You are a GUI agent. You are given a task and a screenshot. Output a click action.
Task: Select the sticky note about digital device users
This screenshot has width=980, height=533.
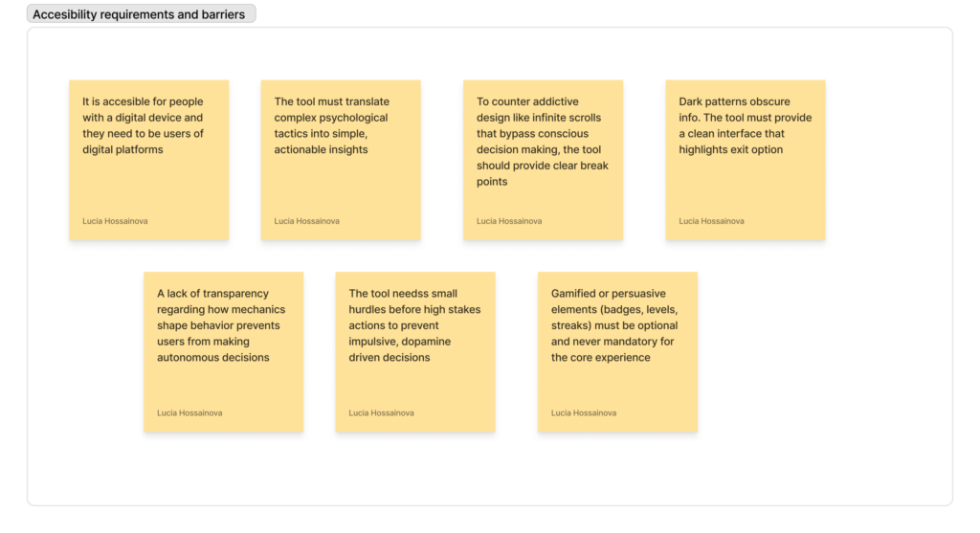(x=148, y=182)
